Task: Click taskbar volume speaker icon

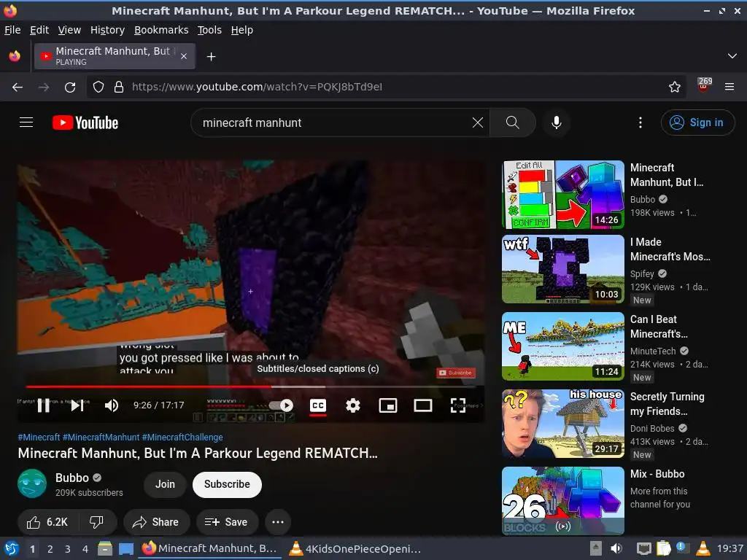Action: point(616,548)
